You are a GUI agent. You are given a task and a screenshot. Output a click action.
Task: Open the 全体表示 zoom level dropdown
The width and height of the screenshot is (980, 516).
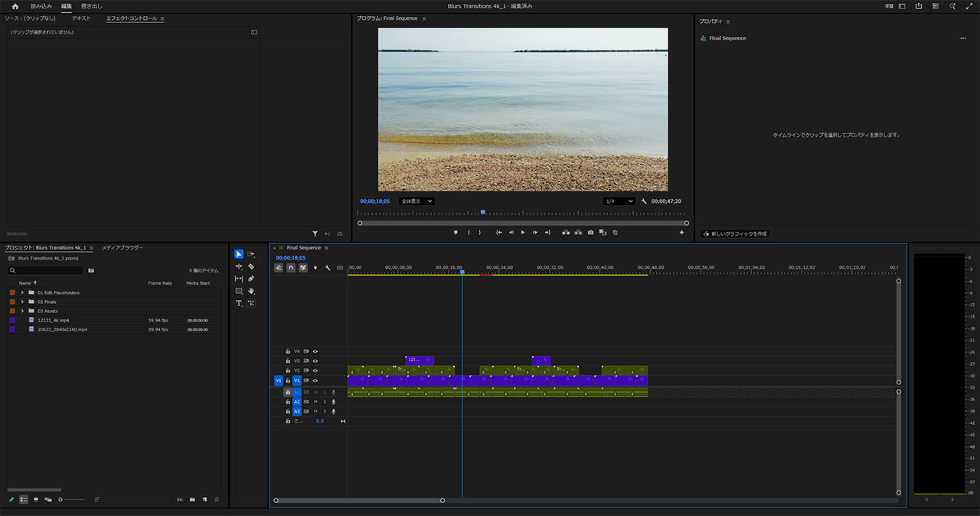click(x=416, y=201)
